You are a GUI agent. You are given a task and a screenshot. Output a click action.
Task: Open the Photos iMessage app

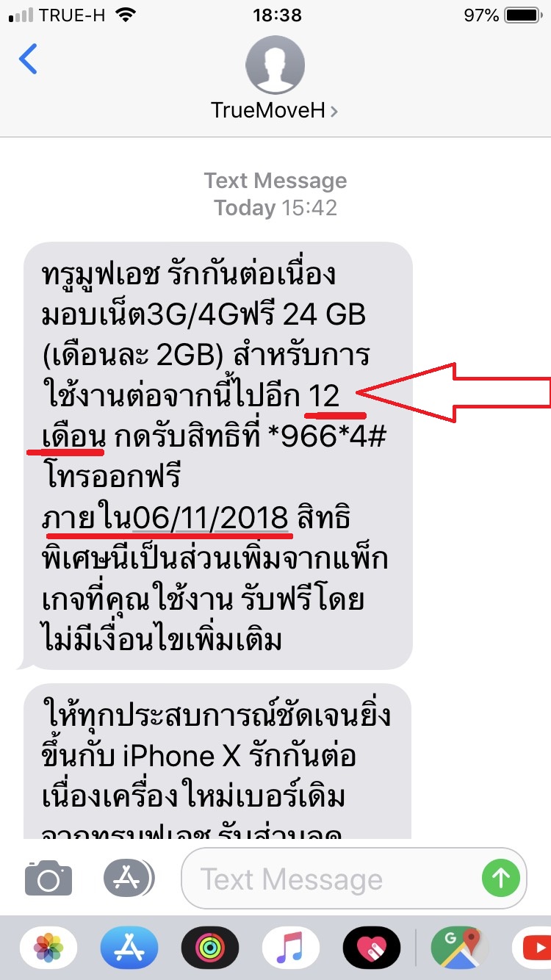click(x=48, y=948)
